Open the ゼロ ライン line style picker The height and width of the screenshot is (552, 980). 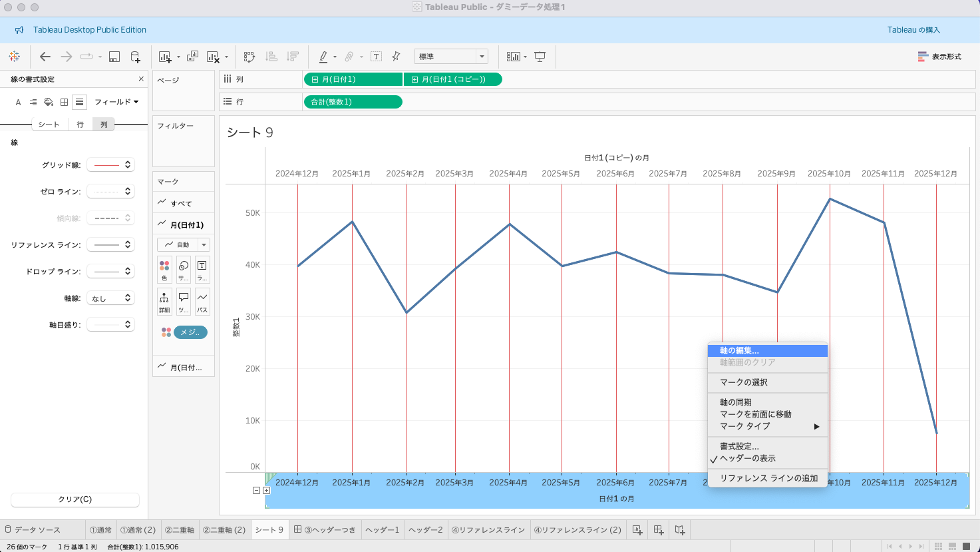tap(110, 191)
